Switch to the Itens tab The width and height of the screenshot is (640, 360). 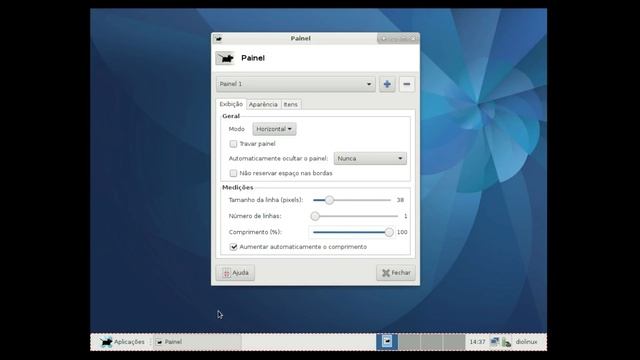pos(291,104)
